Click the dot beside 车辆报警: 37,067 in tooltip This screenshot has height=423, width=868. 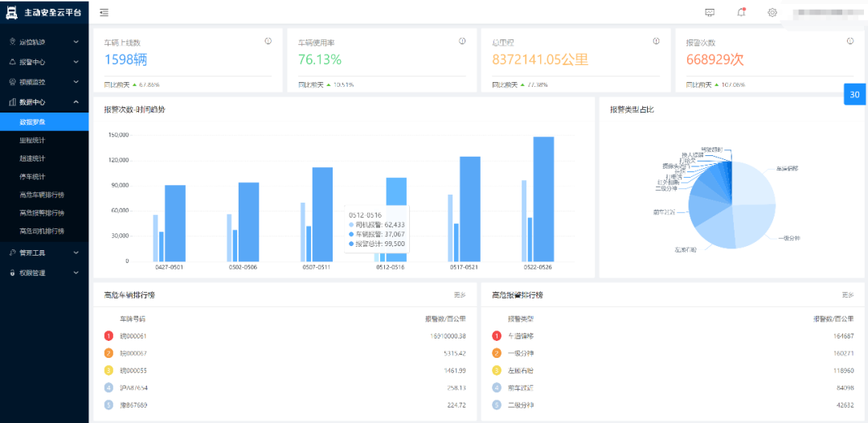(x=351, y=234)
